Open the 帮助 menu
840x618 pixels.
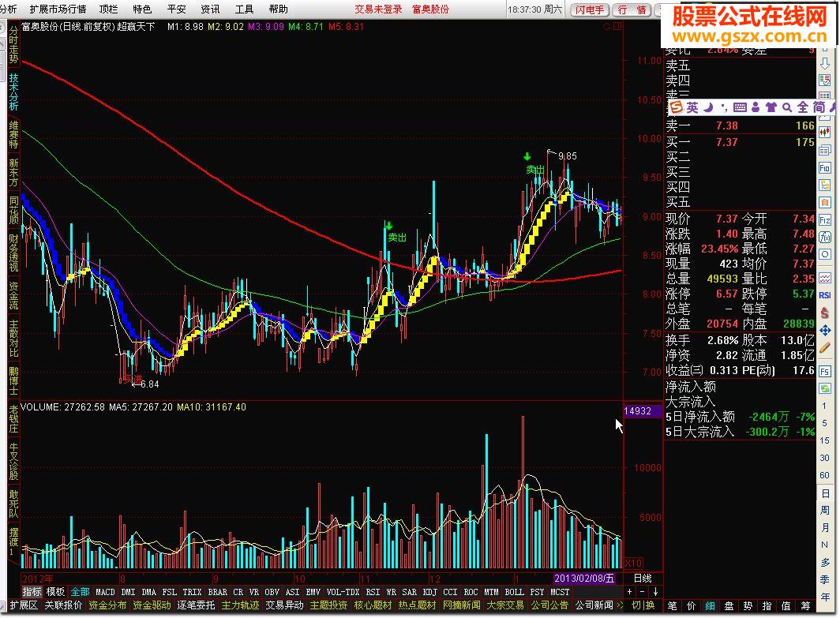[279, 9]
